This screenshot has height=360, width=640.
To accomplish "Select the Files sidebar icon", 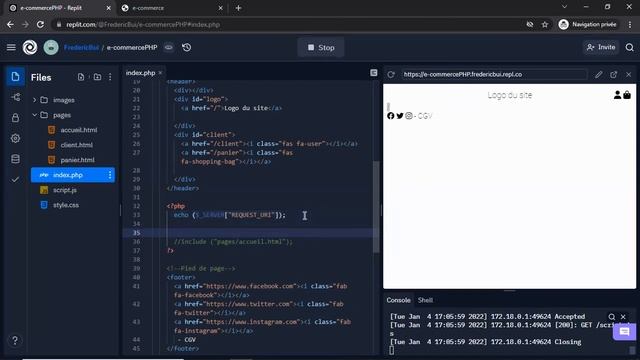I will click(16, 77).
